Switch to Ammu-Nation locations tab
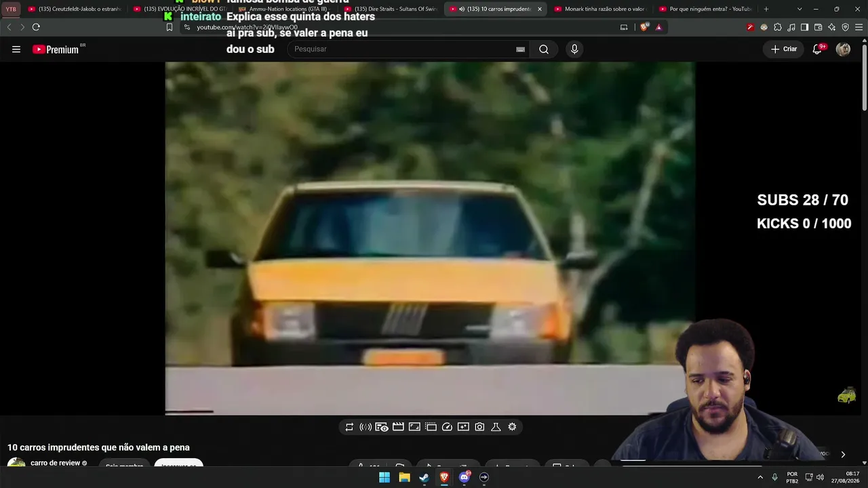The width and height of the screenshot is (868, 488). click(285, 9)
